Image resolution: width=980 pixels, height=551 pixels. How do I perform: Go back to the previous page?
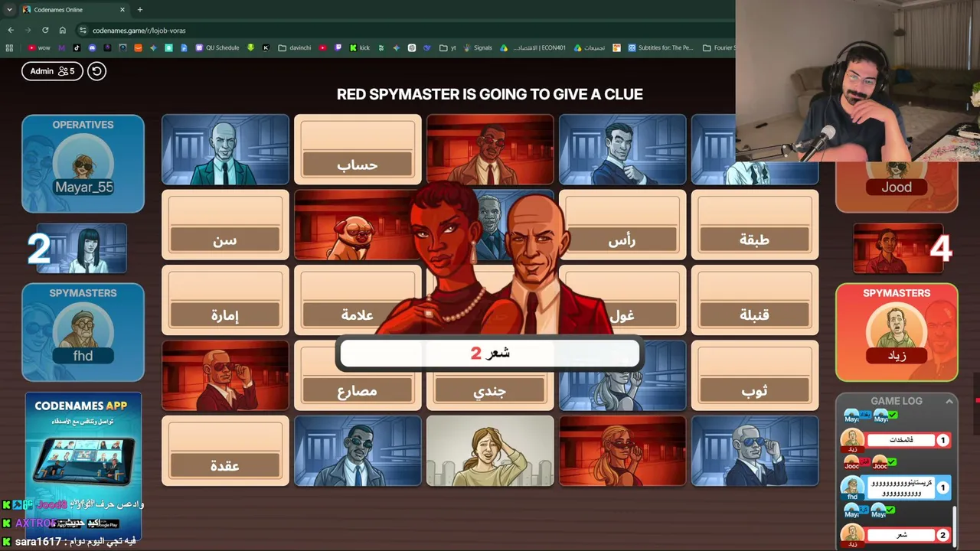[x=11, y=31]
